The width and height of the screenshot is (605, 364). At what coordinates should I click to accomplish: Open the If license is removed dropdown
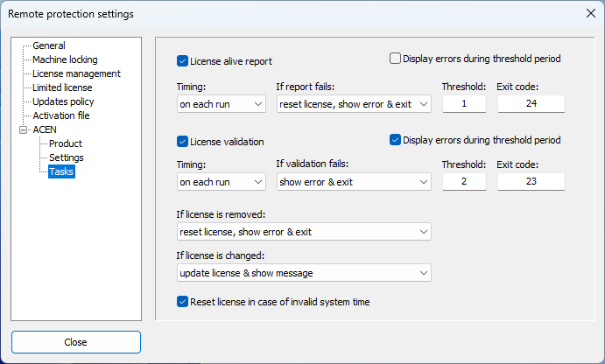(304, 232)
